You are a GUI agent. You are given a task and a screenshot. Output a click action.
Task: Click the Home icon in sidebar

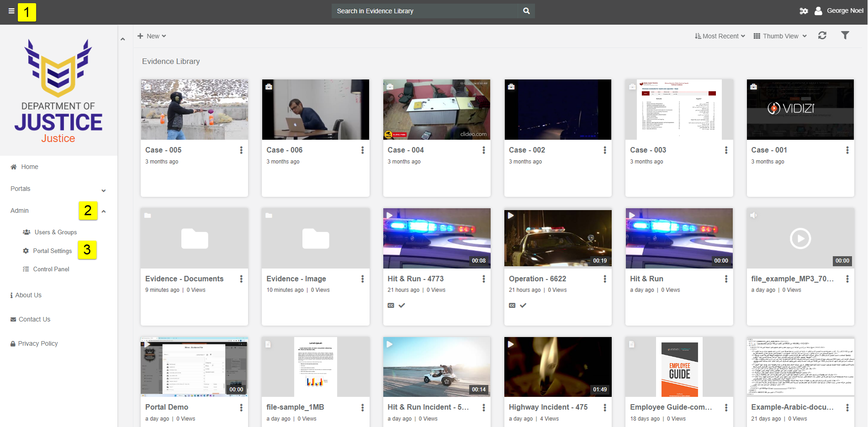point(14,167)
